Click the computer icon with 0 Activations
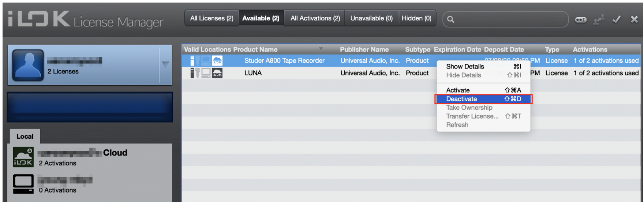This screenshot has height=205, width=644. tap(23, 184)
